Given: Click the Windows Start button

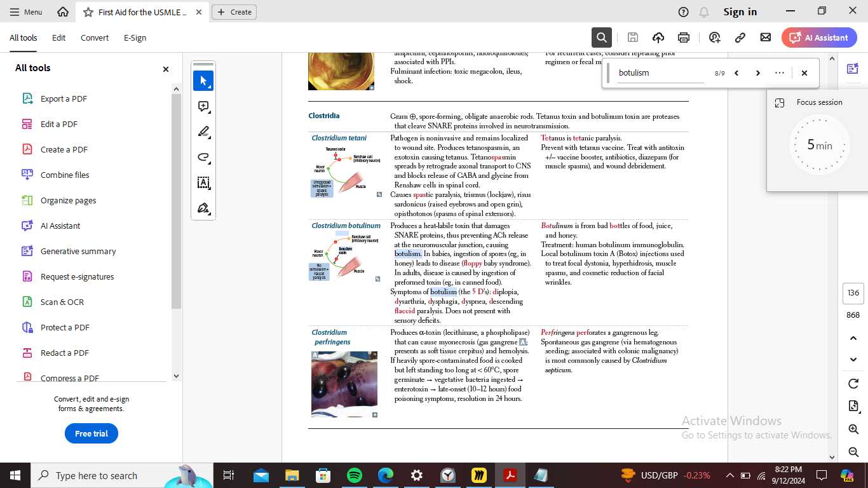Looking at the screenshot, I should 15,475.
